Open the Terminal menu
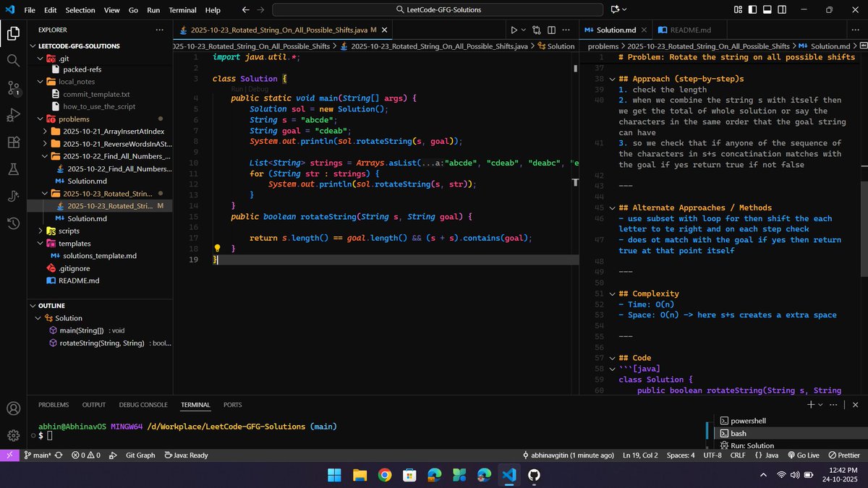 click(x=182, y=10)
